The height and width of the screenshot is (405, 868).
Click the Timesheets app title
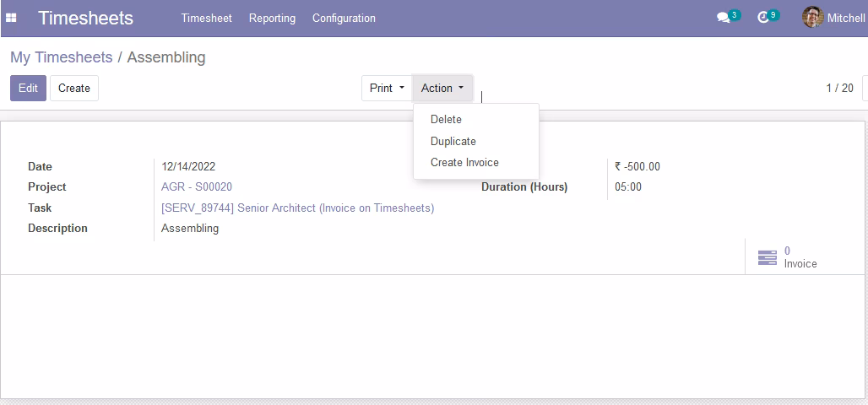(x=86, y=18)
